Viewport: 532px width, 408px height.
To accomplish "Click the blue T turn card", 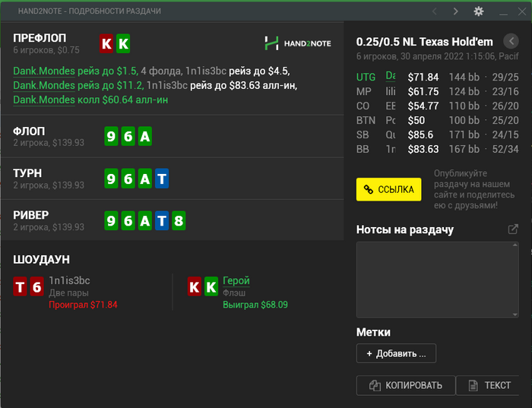I will (x=161, y=179).
